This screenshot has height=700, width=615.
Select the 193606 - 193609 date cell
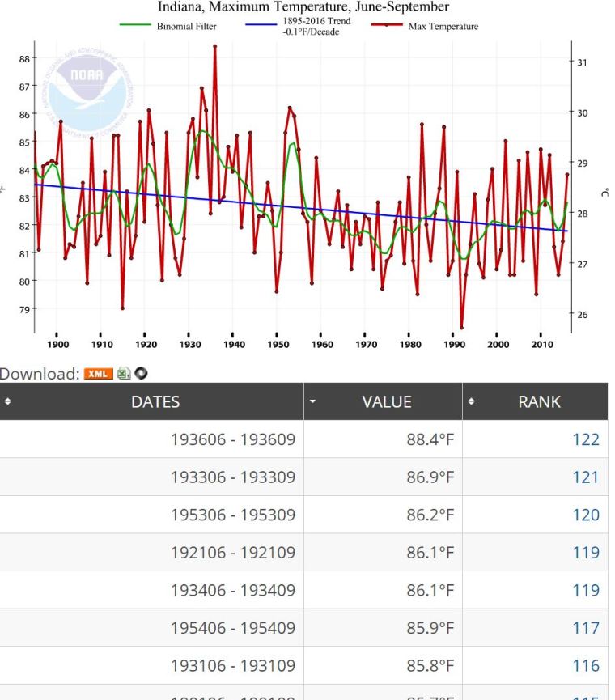233,439
